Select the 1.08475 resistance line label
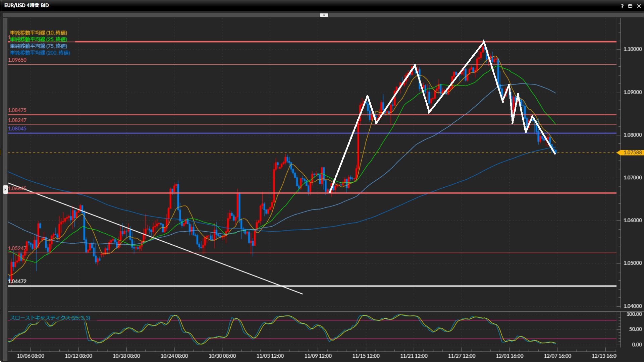This screenshot has height=362, width=644. coord(17,110)
